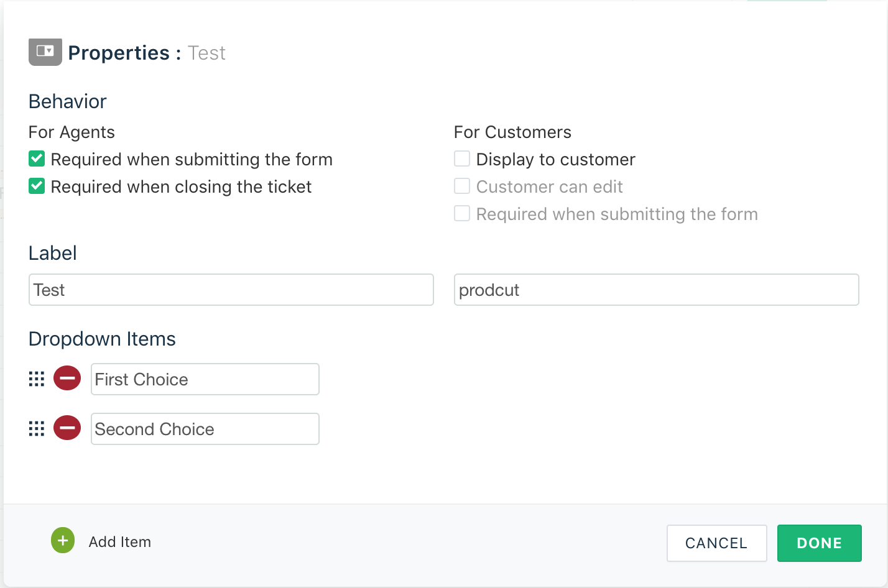Click the Add Item label

point(119,542)
